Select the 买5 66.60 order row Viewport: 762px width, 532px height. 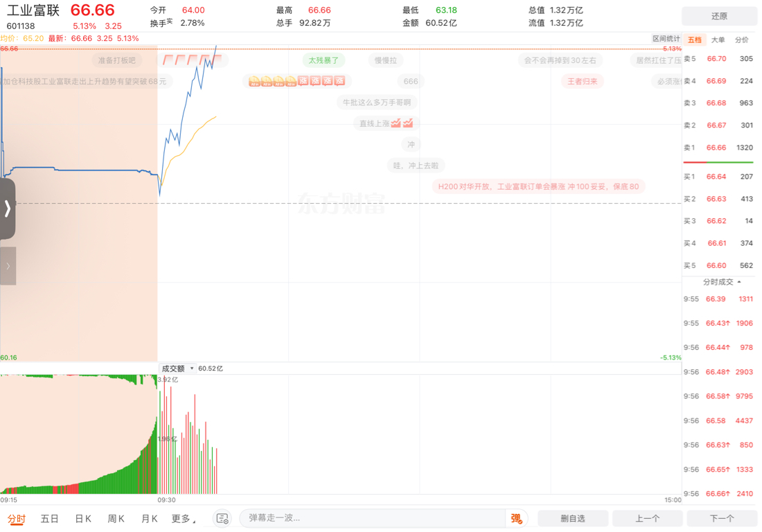pos(718,266)
